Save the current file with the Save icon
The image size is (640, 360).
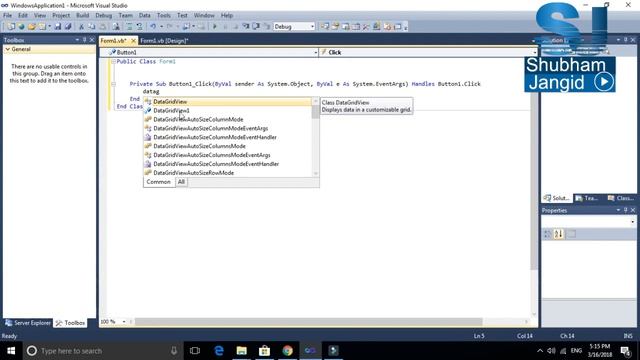(58, 27)
